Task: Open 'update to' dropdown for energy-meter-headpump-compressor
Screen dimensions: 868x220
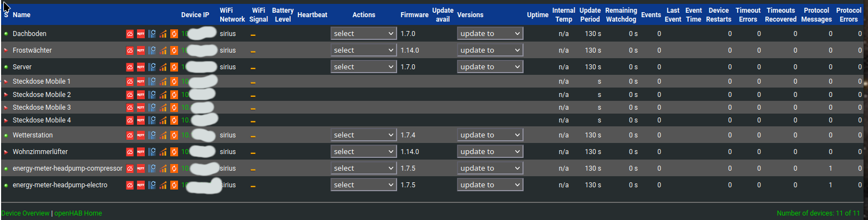Action: click(490, 168)
